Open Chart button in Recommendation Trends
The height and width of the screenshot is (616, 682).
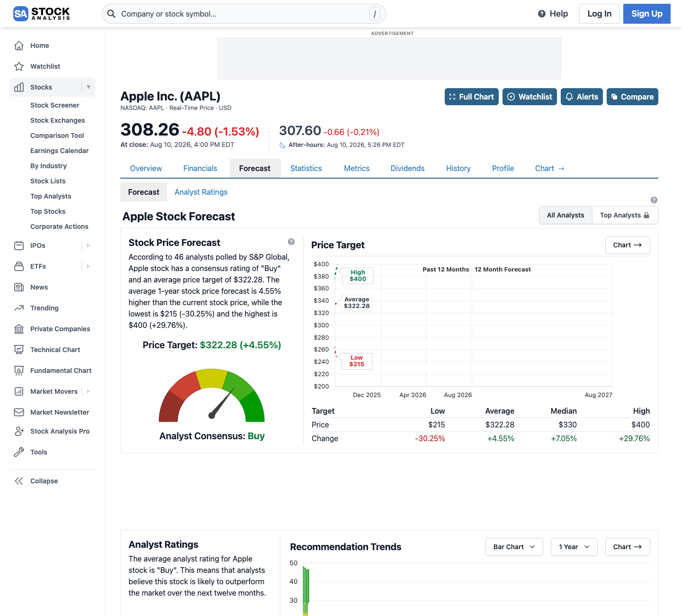[628, 547]
